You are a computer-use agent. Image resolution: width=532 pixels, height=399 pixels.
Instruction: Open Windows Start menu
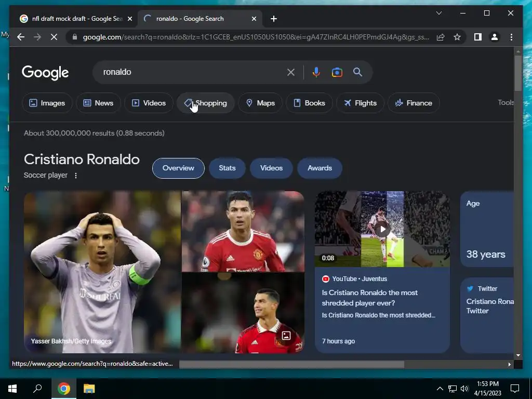point(12,389)
